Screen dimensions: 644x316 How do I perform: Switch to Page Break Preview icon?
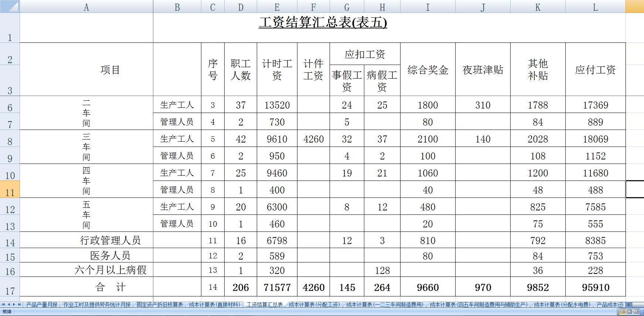click(636, 312)
